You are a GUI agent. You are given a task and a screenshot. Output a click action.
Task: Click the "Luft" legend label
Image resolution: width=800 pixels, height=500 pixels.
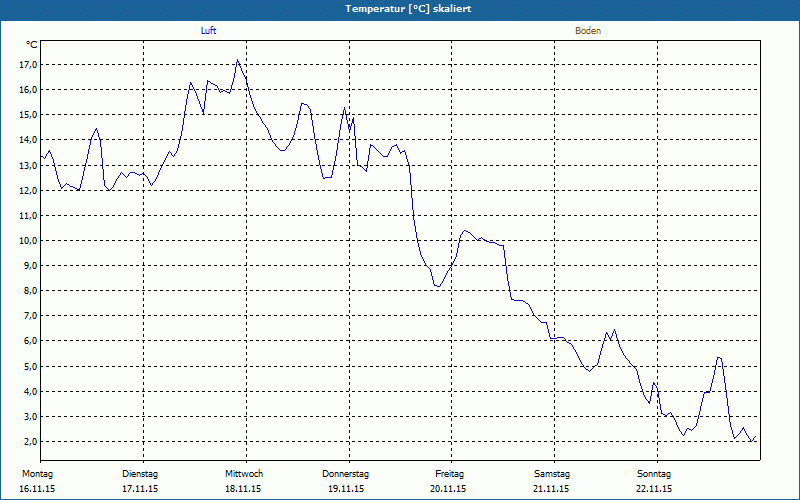click(208, 31)
